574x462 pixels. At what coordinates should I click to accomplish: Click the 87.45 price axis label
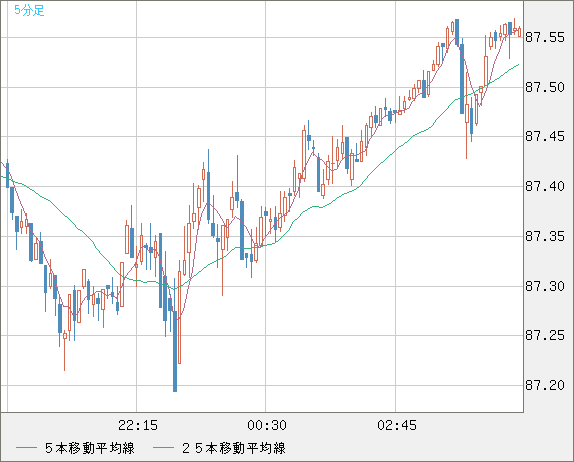pos(545,137)
